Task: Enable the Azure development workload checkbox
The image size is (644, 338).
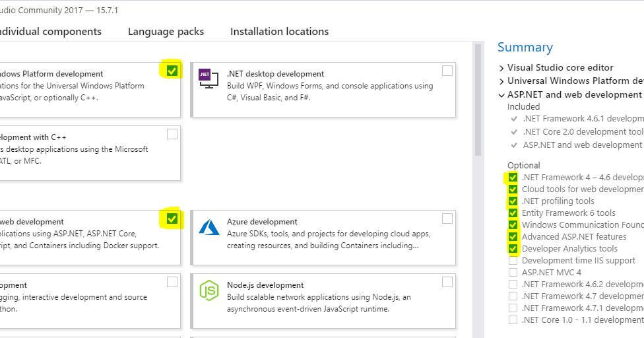Action: 447,219
